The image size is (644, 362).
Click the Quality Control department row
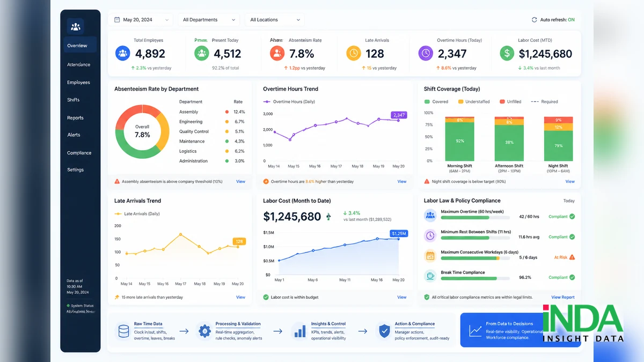tap(212, 131)
